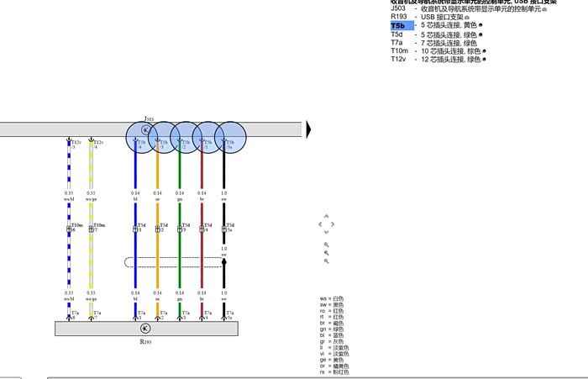588x379 pixels.
Task: Click the component symbol inside the R193 block
Action: (x=145, y=329)
